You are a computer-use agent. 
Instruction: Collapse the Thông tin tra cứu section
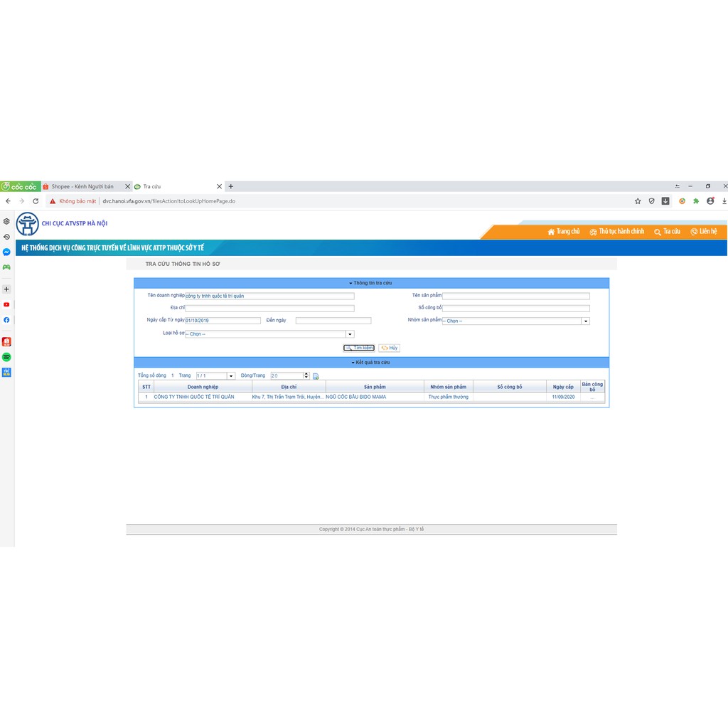371,283
